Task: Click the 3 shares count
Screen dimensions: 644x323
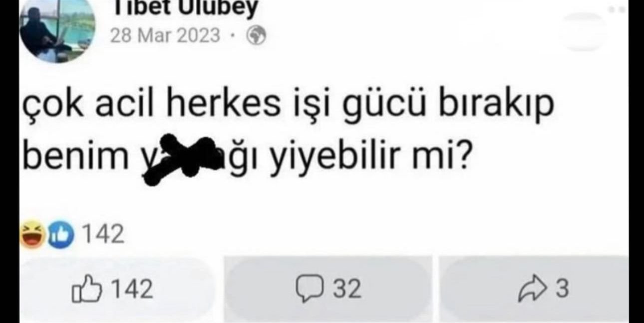Action: coord(562,289)
